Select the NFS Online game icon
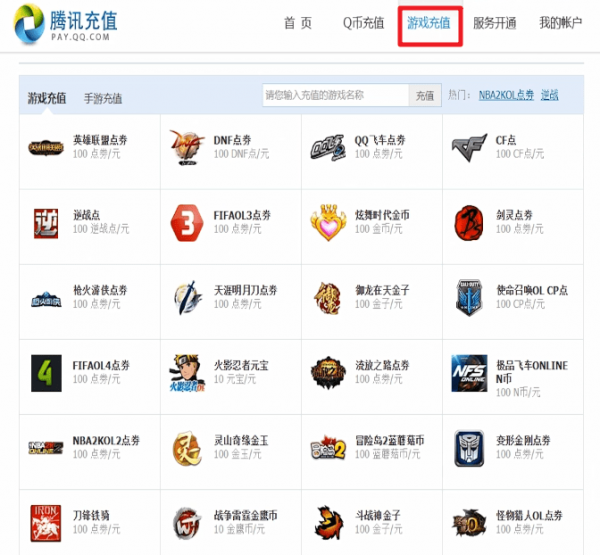Image resolution: width=600 pixels, height=555 pixels. [x=469, y=373]
